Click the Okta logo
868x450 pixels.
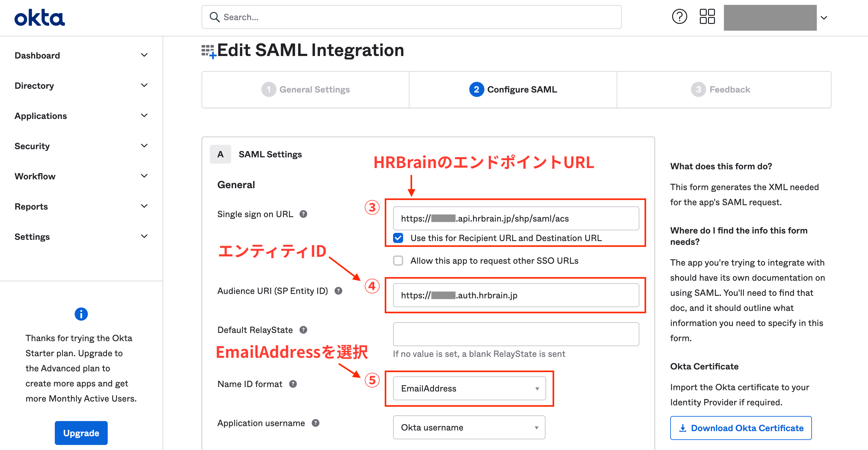[39, 18]
